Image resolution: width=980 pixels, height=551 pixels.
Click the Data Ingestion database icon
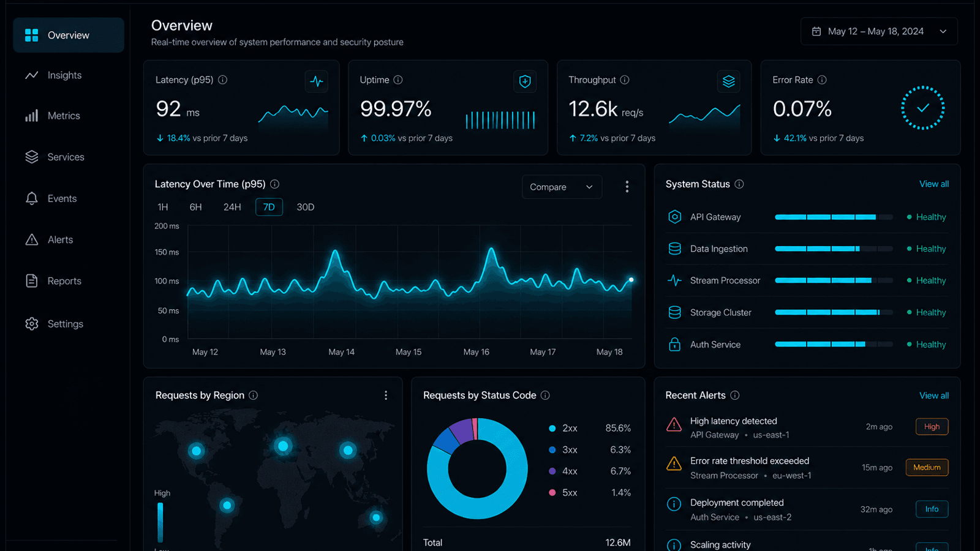point(674,249)
